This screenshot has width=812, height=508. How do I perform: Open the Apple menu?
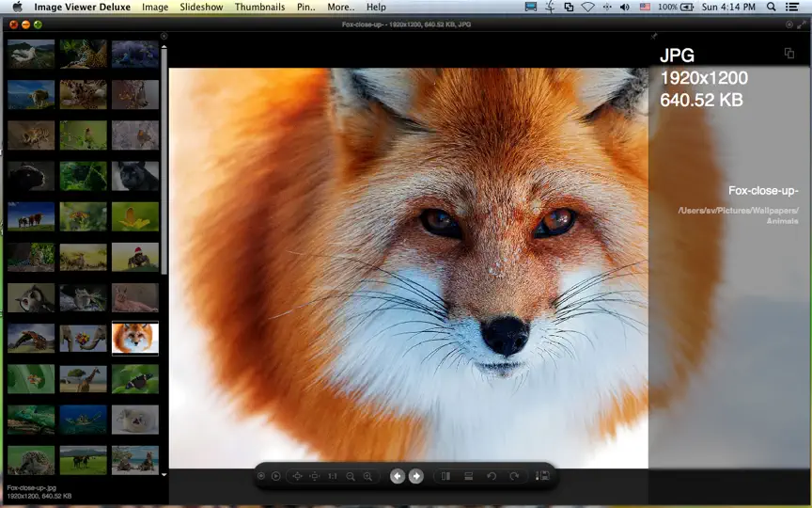pos(17,7)
